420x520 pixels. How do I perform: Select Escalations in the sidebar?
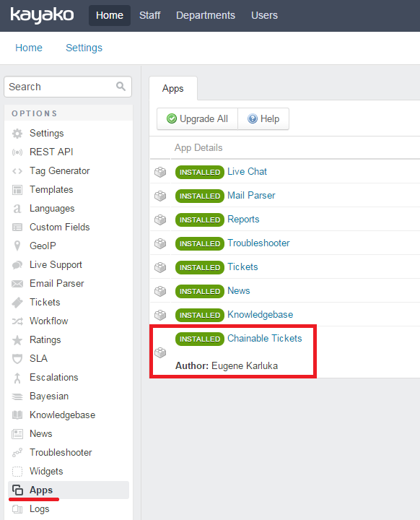54,378
